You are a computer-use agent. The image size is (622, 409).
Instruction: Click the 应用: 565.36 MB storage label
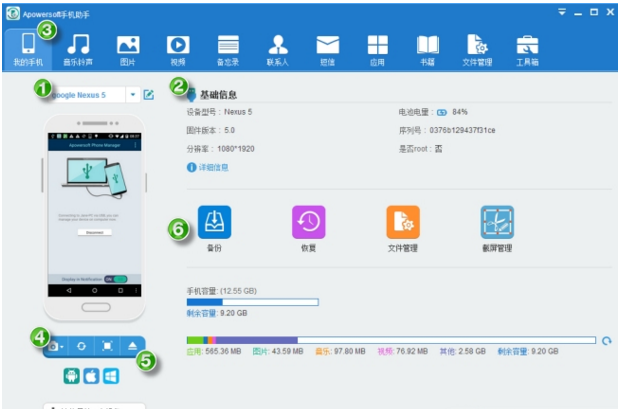214,351
